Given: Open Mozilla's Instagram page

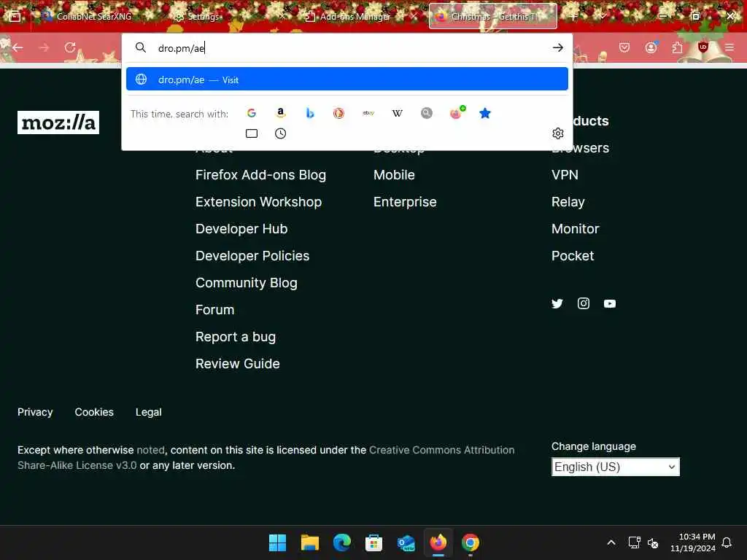Looking at the screenshot, I should coord(583,303).
